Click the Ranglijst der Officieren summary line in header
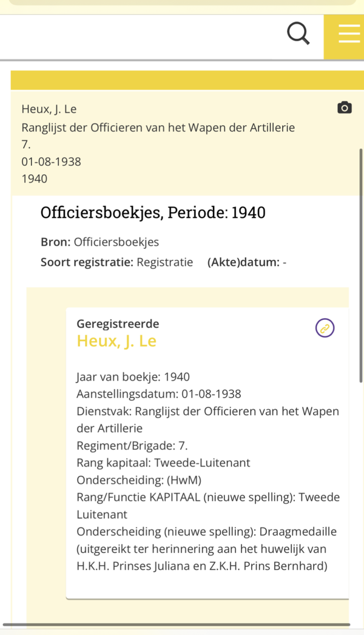 coord(158,127)
